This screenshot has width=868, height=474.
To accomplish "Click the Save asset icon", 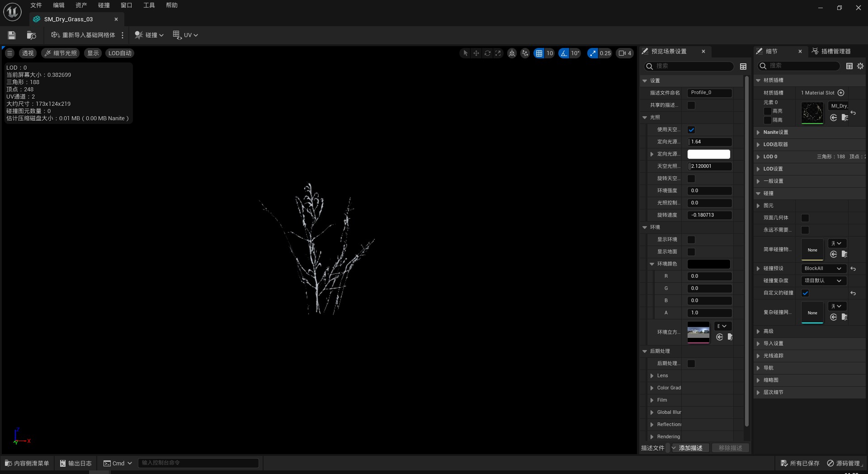I will pyautogui.click(x=12, y=35).
